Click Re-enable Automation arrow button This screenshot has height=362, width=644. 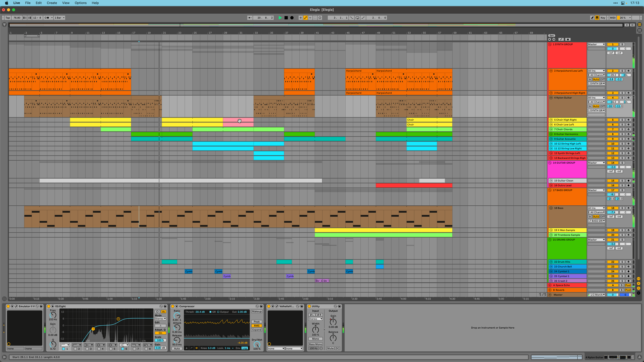tap(310, 18)
